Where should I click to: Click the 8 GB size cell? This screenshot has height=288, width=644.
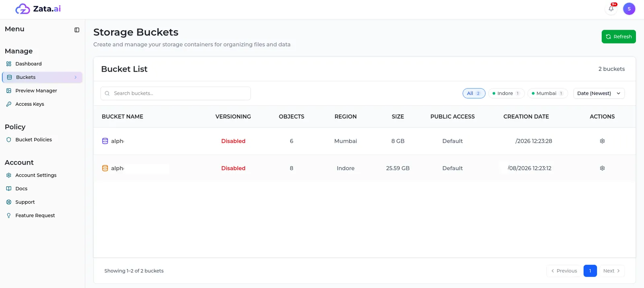click(x=398, y=141)
